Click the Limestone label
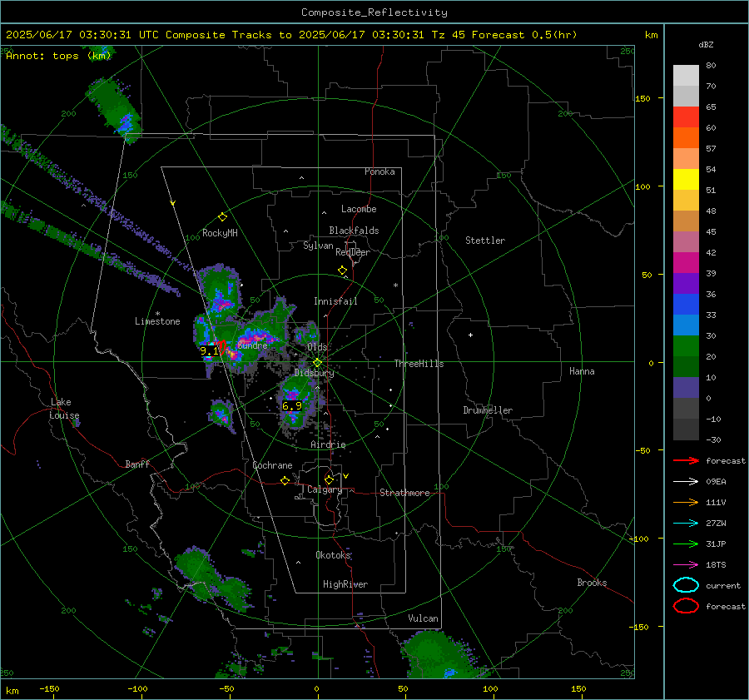The width and height of the screenshot is (749, 700). [157, 321]
